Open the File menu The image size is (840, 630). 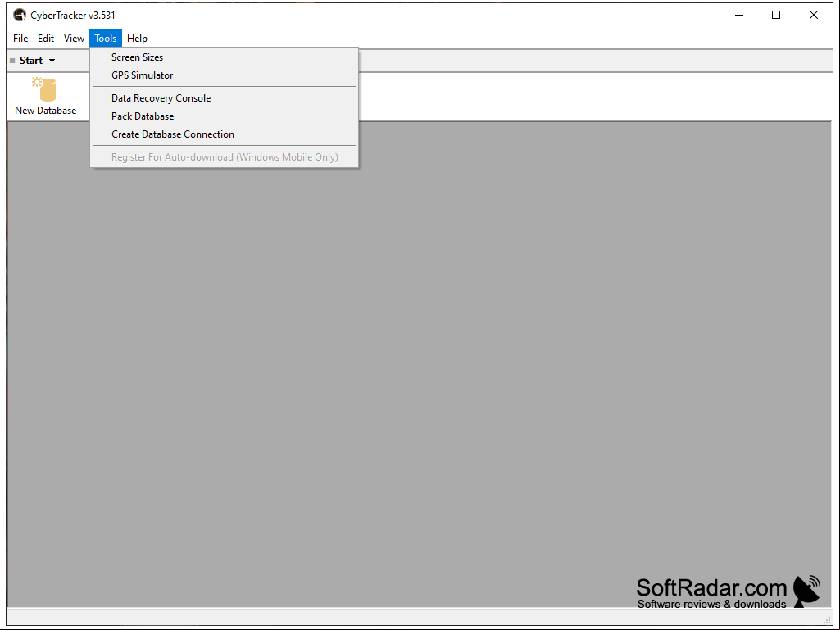(20, 39)
